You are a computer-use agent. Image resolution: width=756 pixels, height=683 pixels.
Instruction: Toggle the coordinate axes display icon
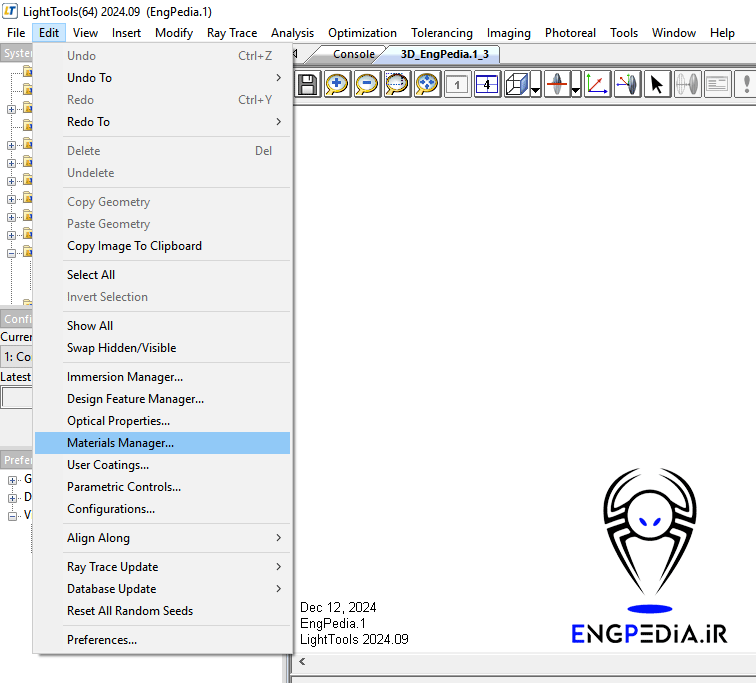pos(597,85)
